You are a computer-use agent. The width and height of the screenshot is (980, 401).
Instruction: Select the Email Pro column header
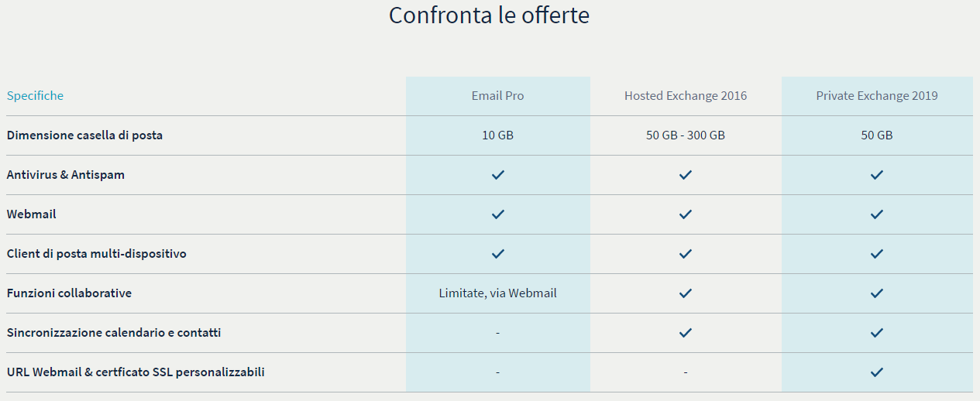coord(498,96)
